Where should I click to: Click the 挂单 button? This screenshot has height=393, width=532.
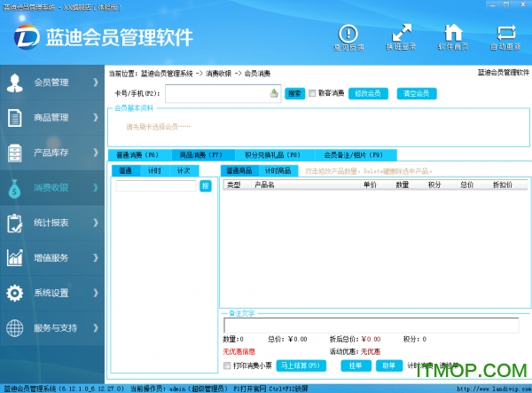click(x=356, y=365)
